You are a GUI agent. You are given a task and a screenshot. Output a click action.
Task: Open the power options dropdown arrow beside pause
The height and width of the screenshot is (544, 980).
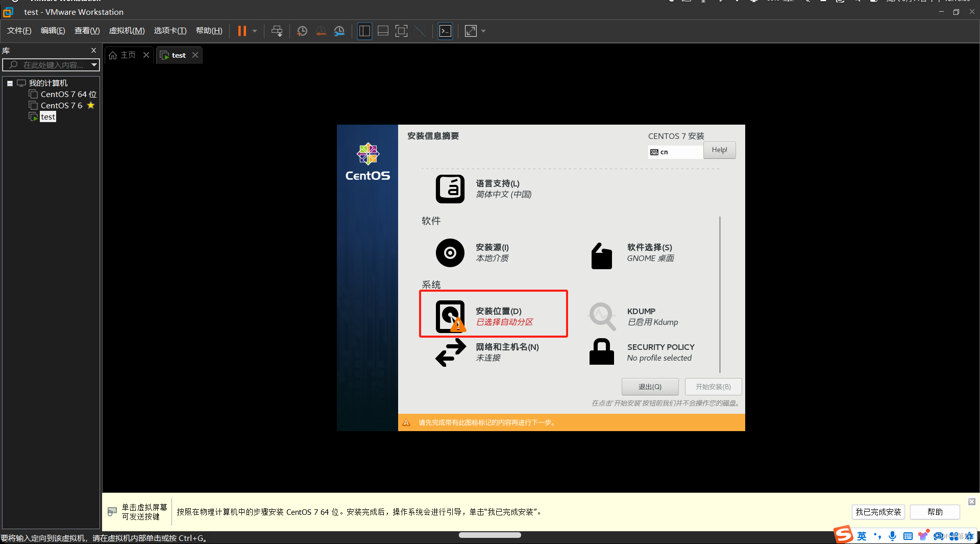(255, 31)
